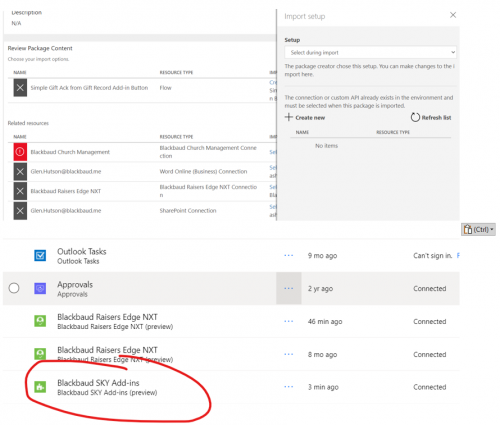Screen dimensions: 500x425
Task: Click icon of Raisers Edge NXT connected 8 mo ago
Action: pyautogui.click(x=40, y=354)
